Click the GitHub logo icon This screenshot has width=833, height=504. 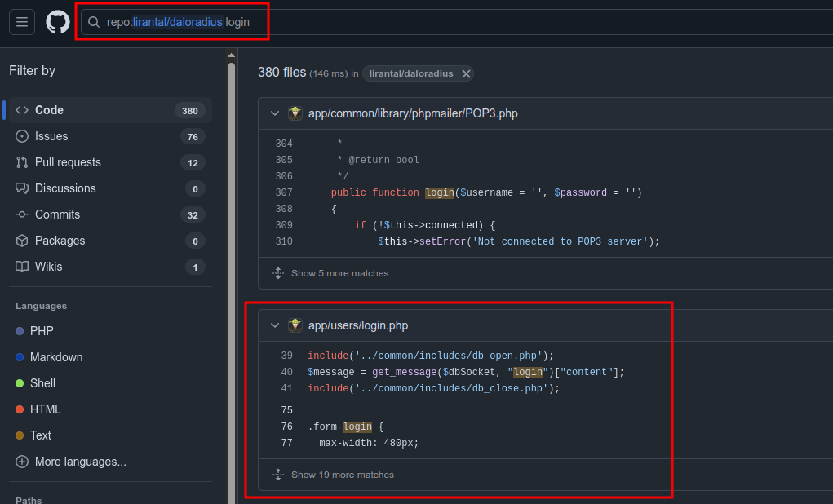coord(58,22)
